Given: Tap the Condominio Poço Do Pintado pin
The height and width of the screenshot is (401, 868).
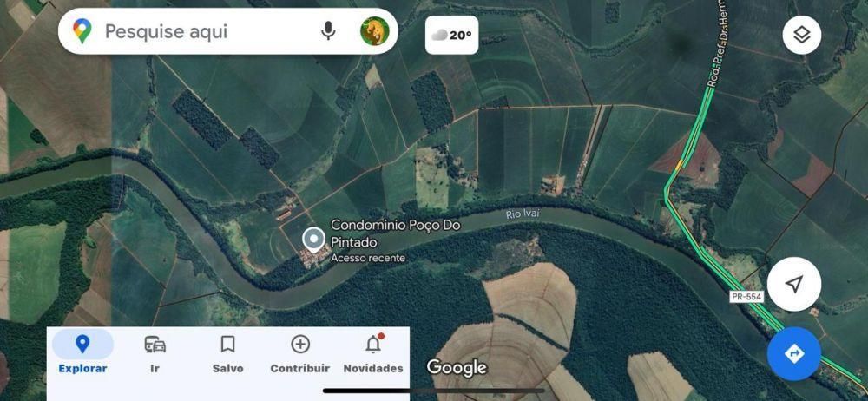Looking at the screenshot, I should (x=314, y=240).
